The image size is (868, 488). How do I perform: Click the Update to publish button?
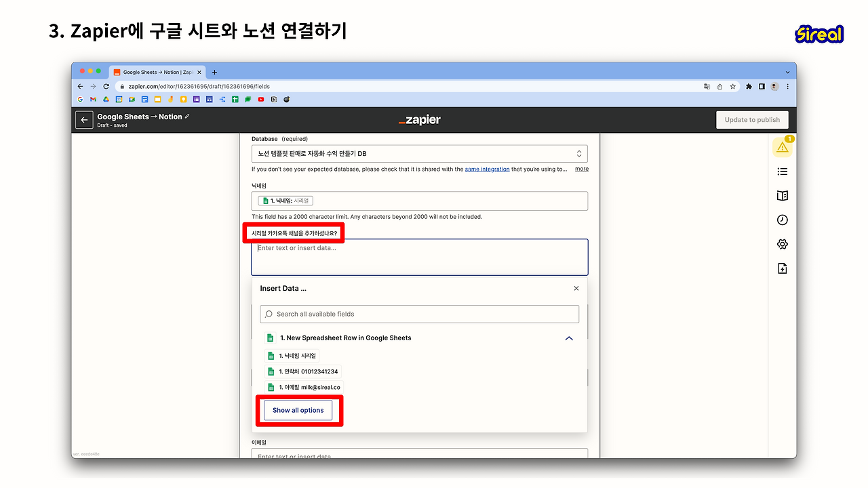(752, 120)
